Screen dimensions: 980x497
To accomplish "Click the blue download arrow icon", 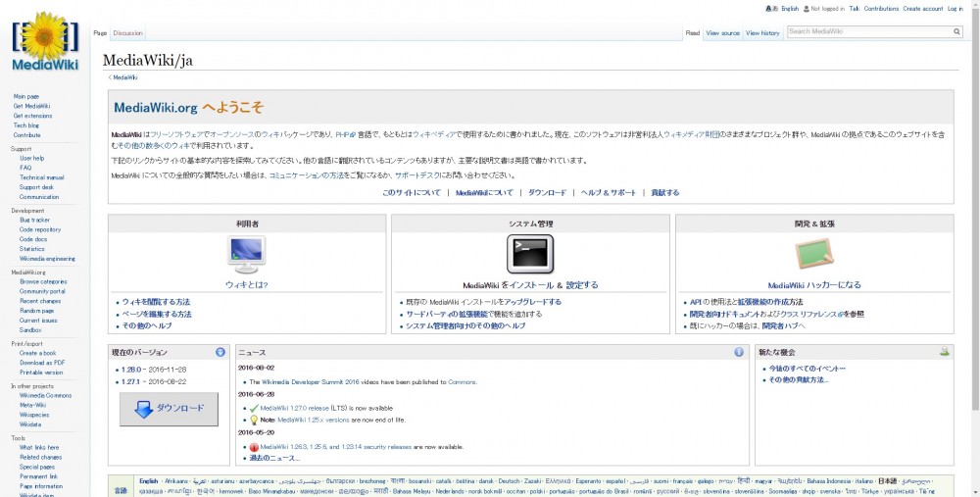I will click(x=144, y=409).
